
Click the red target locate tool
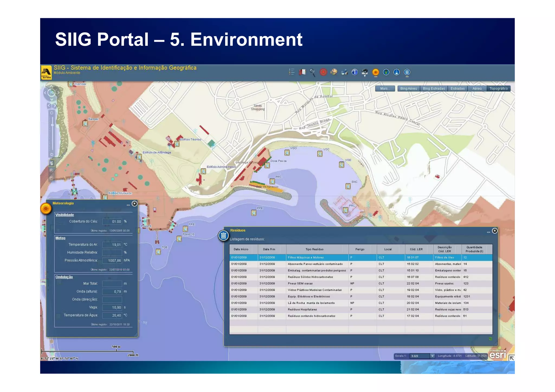click(323, 72)
